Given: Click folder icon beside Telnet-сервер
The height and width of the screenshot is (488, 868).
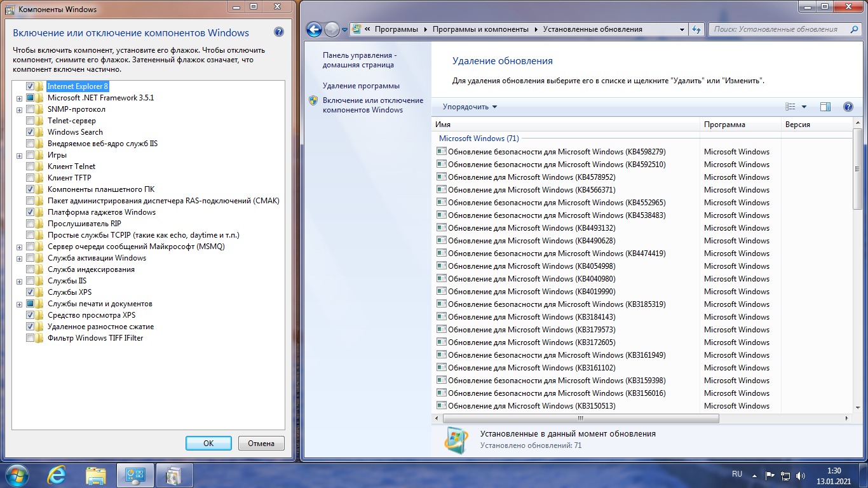Looking at the screenshot, I should 40,121.
